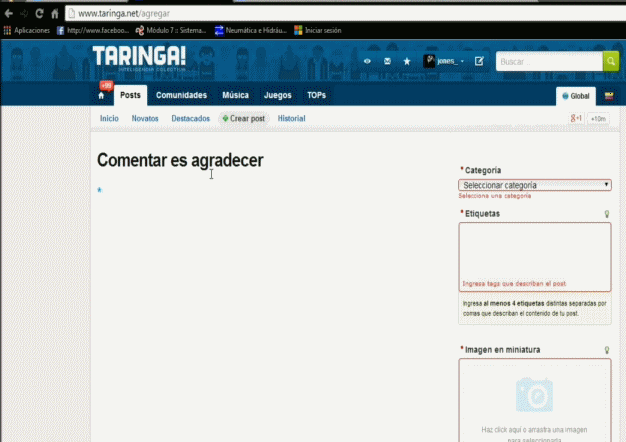626x442 pixels.
Task: Go back with browser back arrow
Action: (8, 14)
